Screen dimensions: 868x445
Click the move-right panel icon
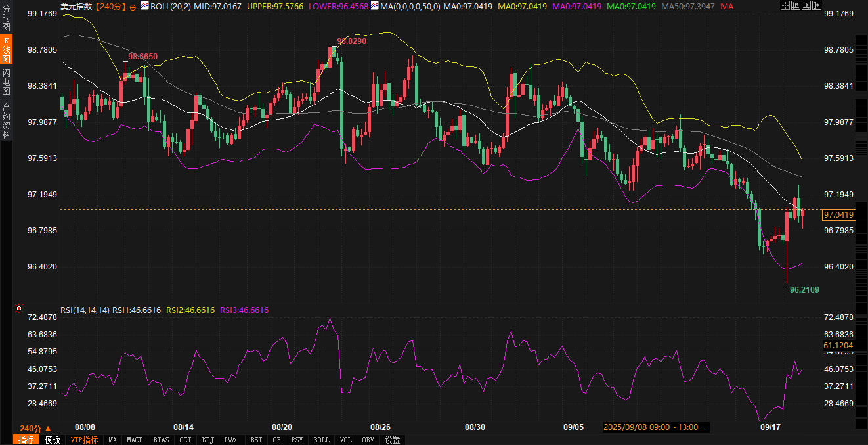click(817, 5)
